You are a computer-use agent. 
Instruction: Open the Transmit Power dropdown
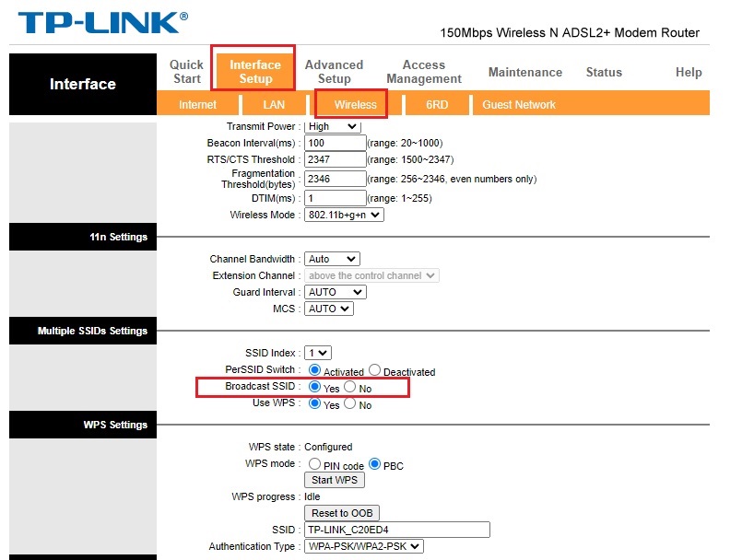tap(332, 126)
